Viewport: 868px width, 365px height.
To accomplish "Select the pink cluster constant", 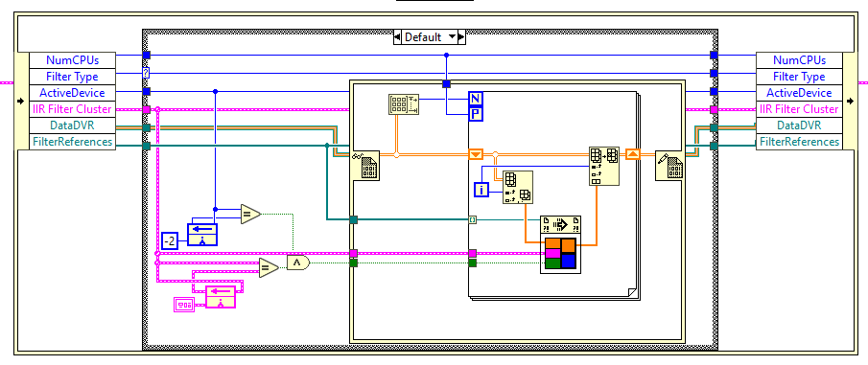I will (x=184, y=305).
